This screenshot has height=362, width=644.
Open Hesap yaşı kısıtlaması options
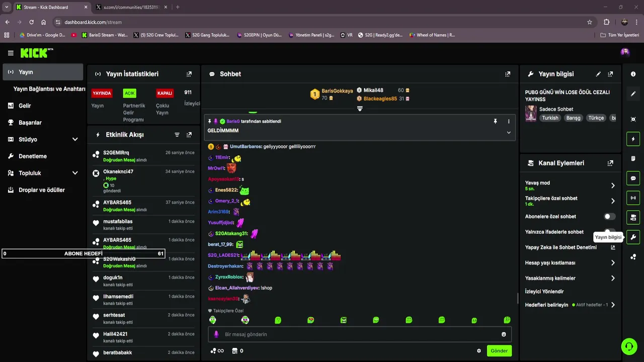[x=570, y=263]
